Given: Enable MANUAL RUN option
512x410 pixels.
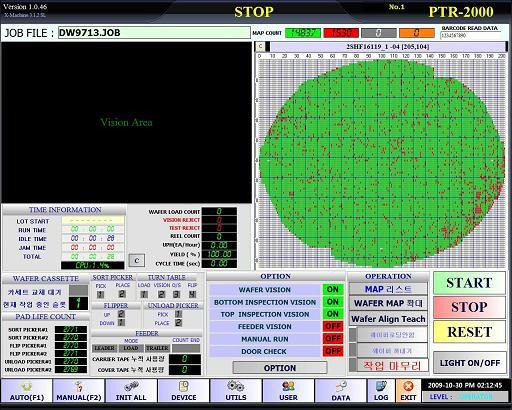Looking at the screenshot, I should pyautogui.click(x=332, y=339).
